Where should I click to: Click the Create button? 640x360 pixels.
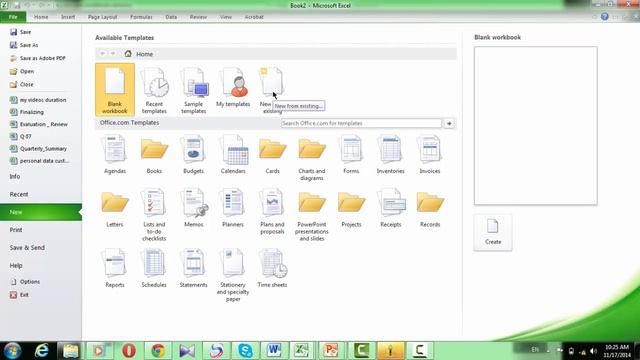(x=493, y=232)
